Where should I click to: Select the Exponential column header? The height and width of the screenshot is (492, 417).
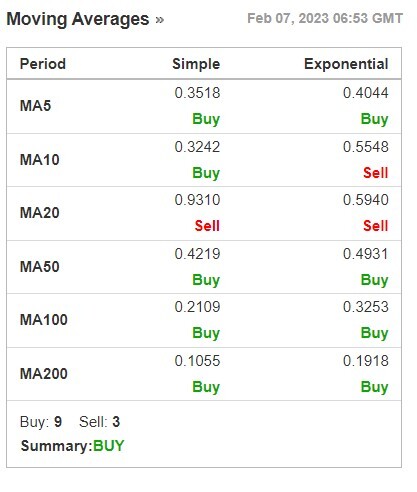coord(346,64)
